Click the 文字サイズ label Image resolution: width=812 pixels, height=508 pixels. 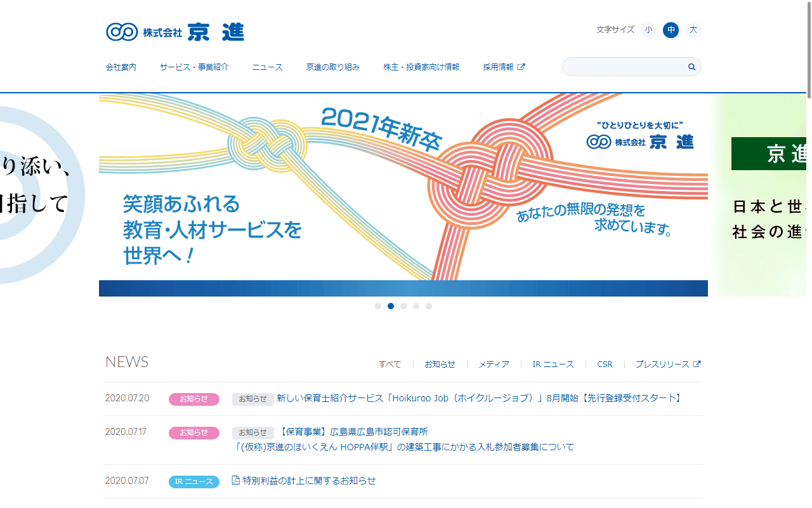pyautogui.click(x=615, y=30)
